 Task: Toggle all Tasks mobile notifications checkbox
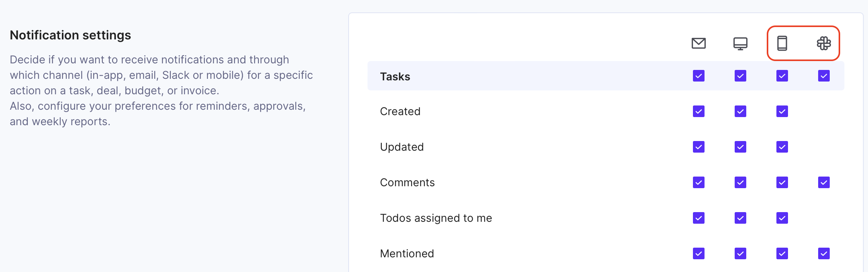pos(782,76)
